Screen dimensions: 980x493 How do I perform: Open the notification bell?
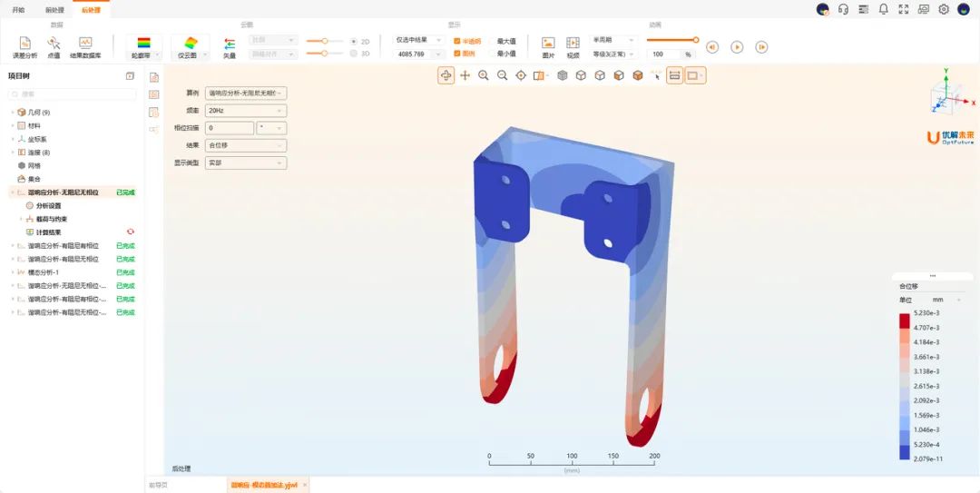[883, 9]
